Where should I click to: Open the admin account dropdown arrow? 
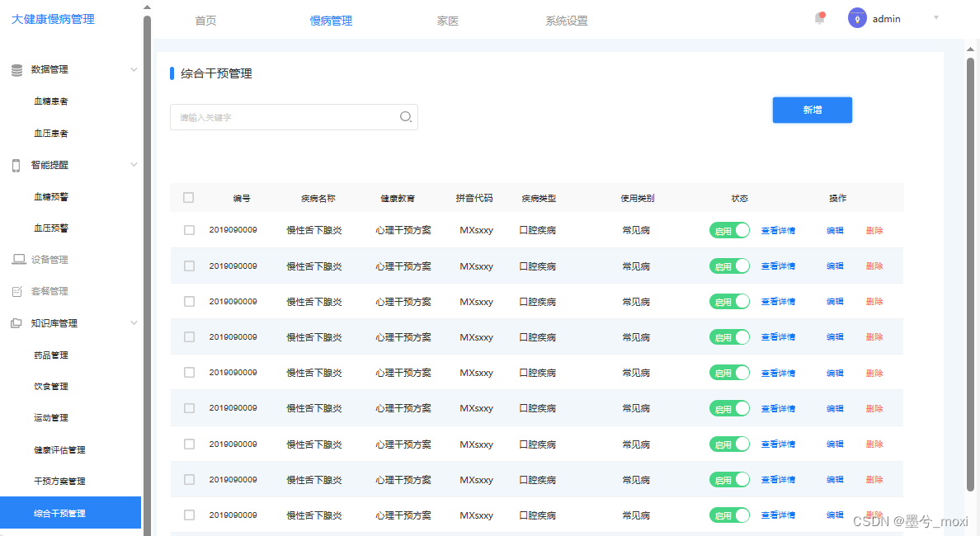(936, 17)
